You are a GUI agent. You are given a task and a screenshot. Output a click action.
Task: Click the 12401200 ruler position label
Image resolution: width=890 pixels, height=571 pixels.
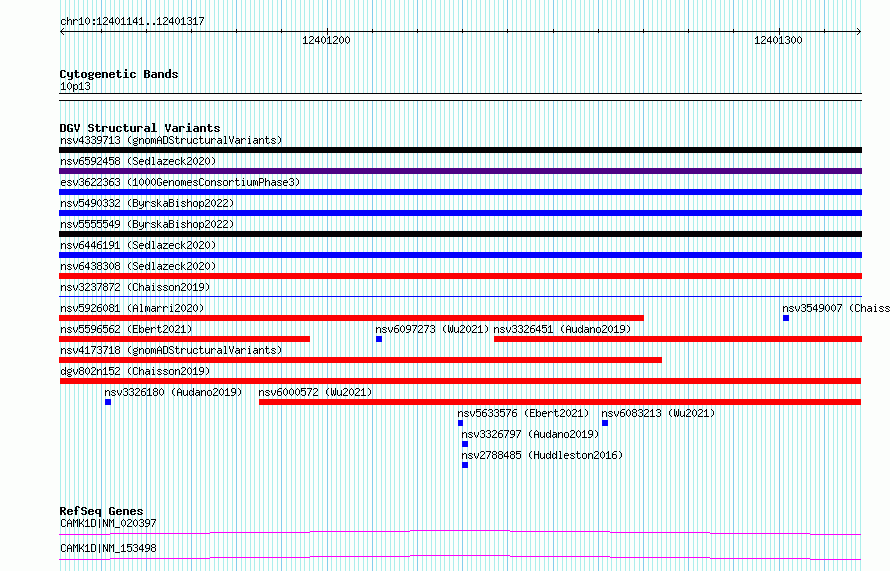tap(326, 40)
